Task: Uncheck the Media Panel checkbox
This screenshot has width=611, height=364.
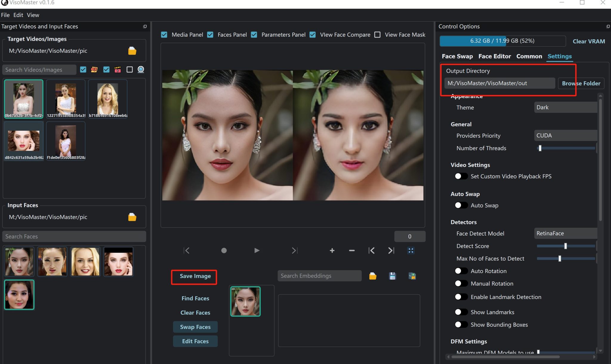Action: 164,35
